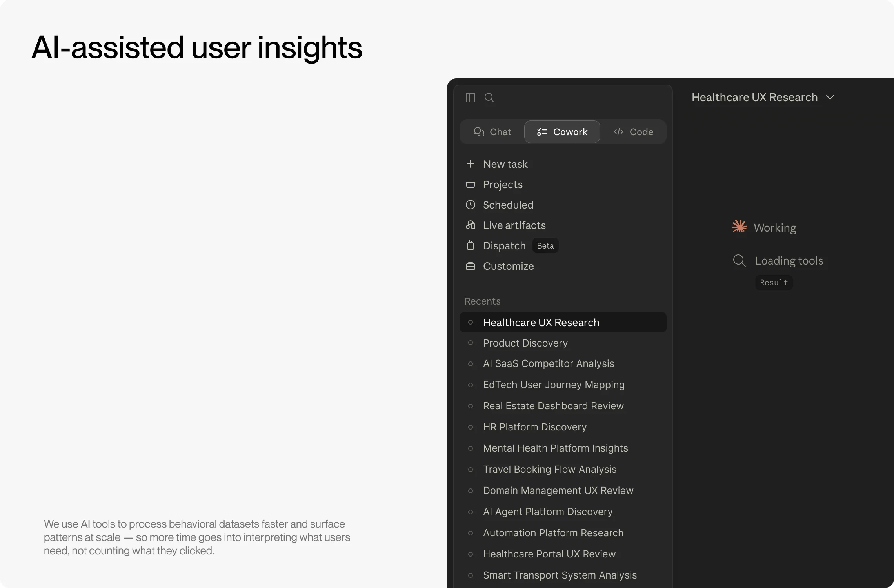Click status circle beside Travel Booking Flow Analysis

pyautogui.click(x=471, y=470)
